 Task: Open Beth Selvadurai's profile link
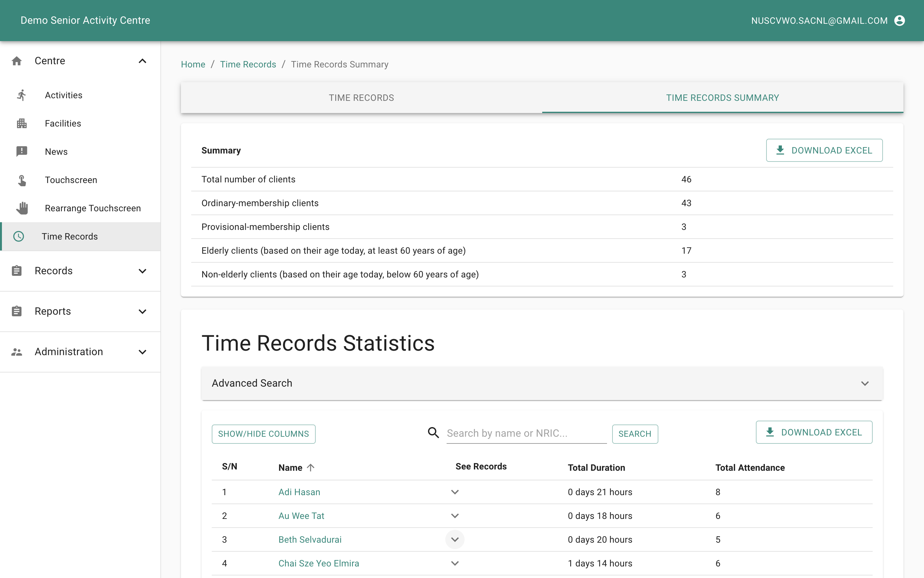[310, 539]
